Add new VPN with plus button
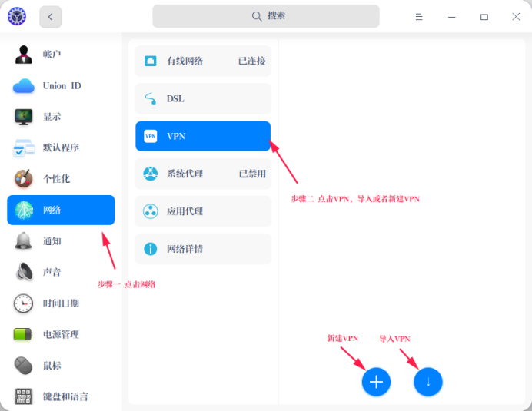The width and height of the screenshot is (532, 411). click(376, 382)
